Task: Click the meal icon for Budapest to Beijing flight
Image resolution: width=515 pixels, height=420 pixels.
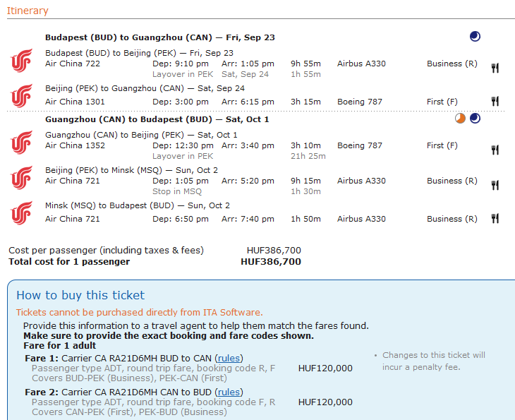Action: coord(495,68)
